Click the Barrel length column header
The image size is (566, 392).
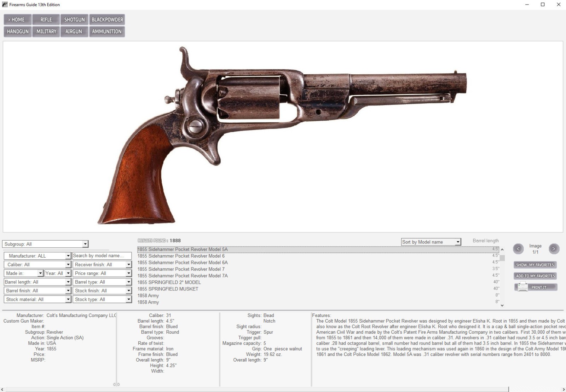(x=485, y=241)
